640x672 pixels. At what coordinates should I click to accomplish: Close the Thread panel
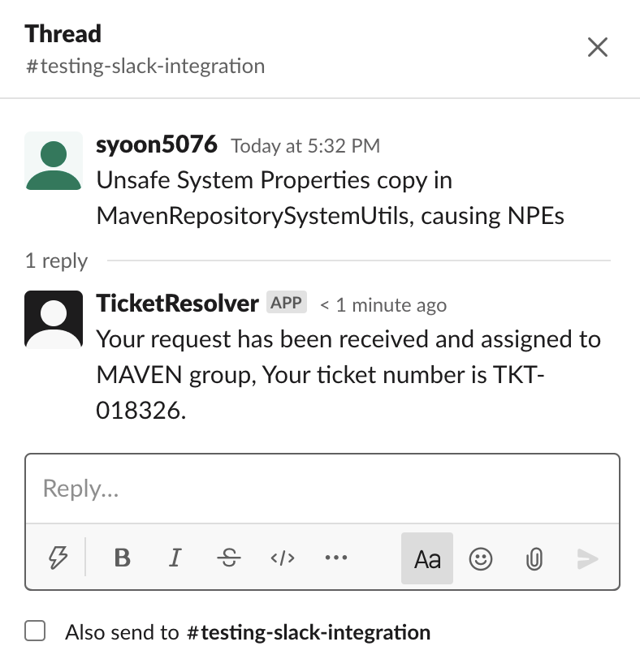[598, 48]
